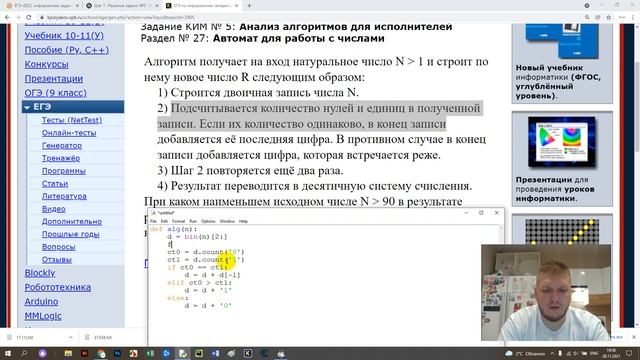This screenshot has height=360, width=640.
Task: Maximize the IDLE untitled window
Action: click(481, 213)
